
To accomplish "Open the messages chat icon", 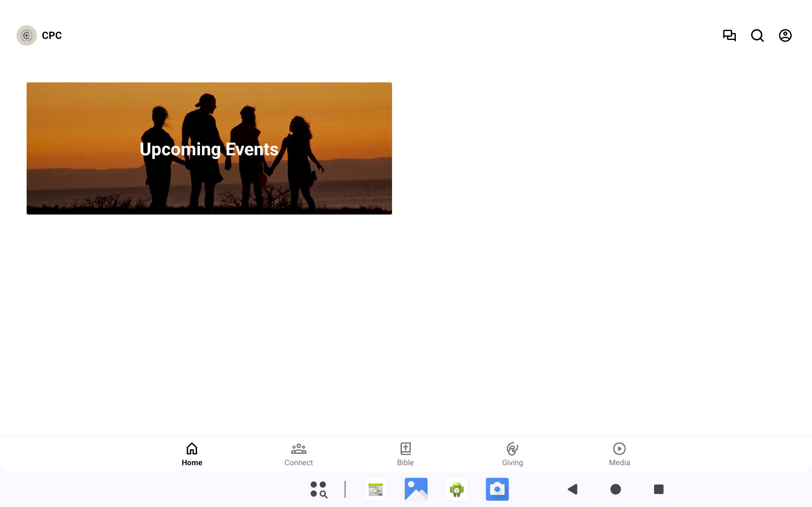I will tap(729, 35).
